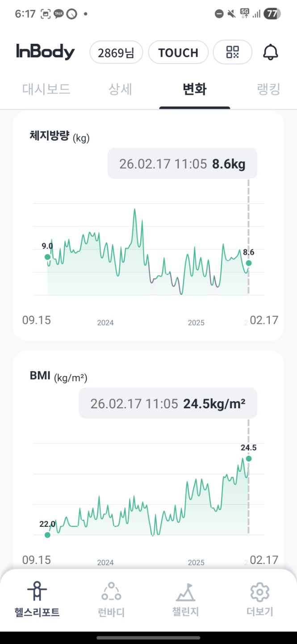
Task: Tap the KakaoTalk status bar notification
Action: click(x=59, y=14)
